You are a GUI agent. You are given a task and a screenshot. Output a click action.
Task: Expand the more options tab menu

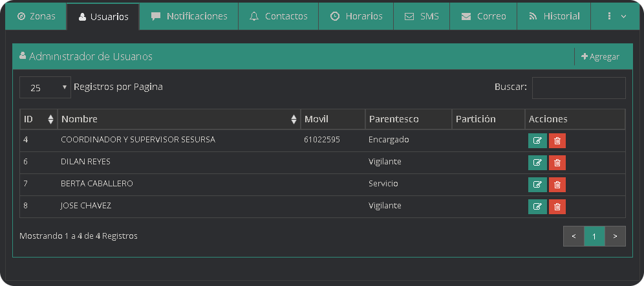pyautogui.click(x=616, y=16)
